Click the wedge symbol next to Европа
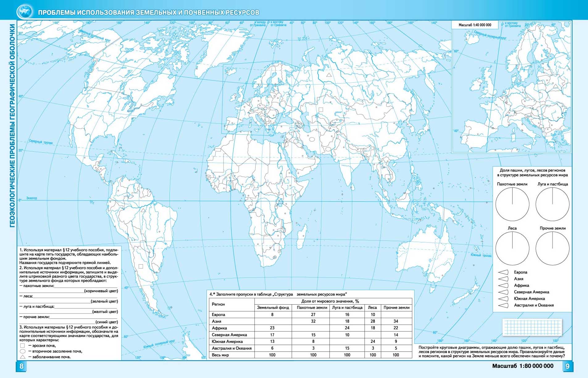This screenshot has width=588, height=378. pos(503,272)
